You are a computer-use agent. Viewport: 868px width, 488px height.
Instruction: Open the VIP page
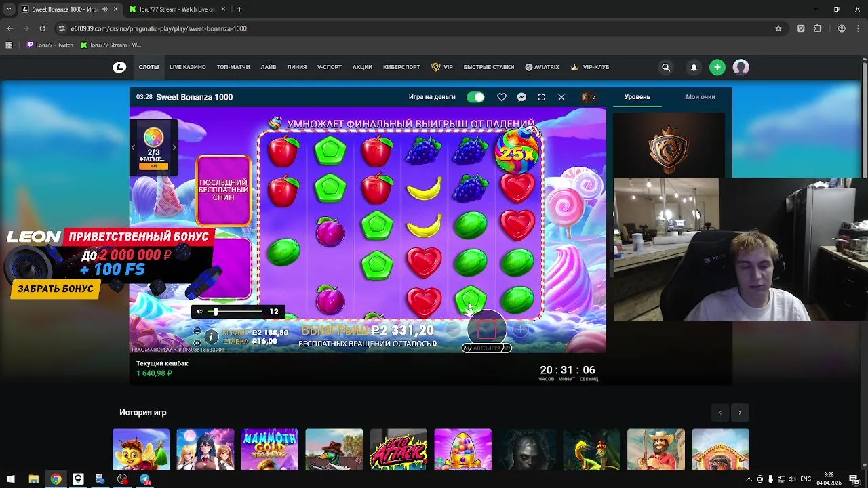tap(442, 67)
